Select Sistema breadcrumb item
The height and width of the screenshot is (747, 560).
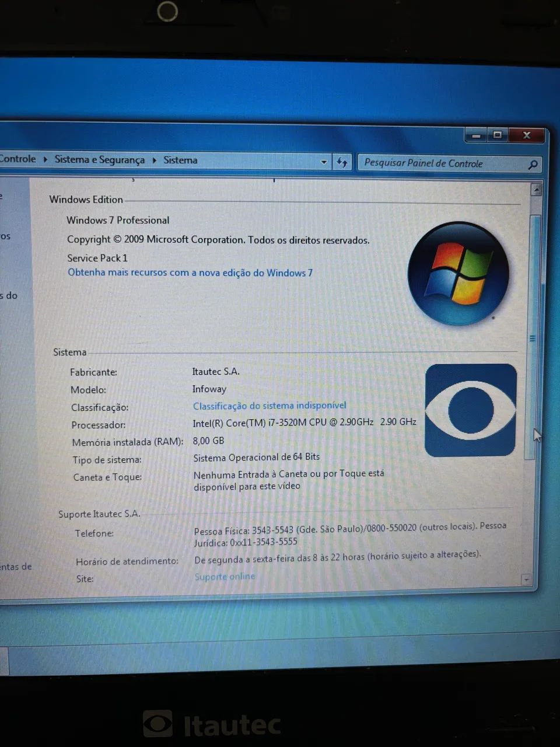pos(180,160)
